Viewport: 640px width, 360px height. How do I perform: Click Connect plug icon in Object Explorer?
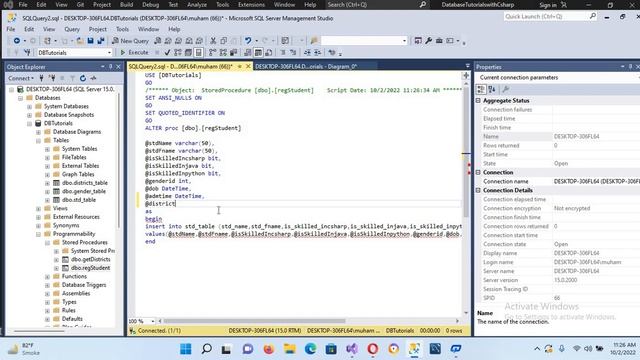coord(41,78)
